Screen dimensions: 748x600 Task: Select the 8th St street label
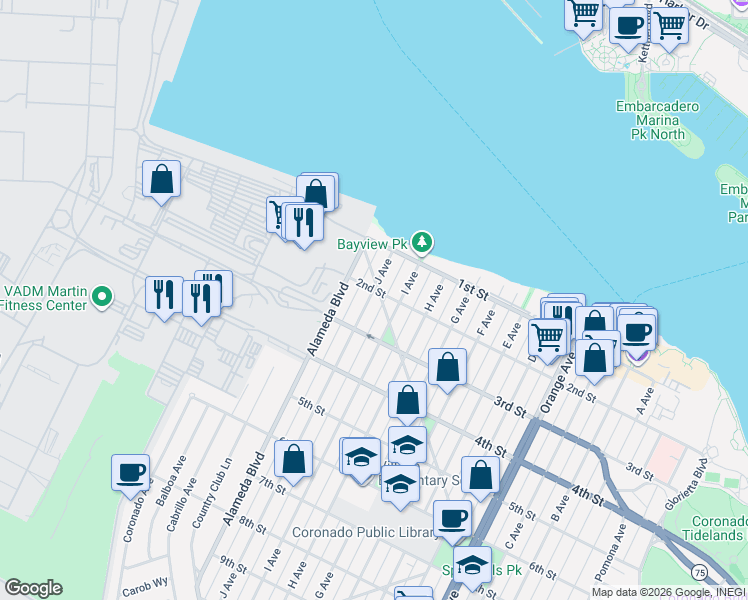click(252, 525)
